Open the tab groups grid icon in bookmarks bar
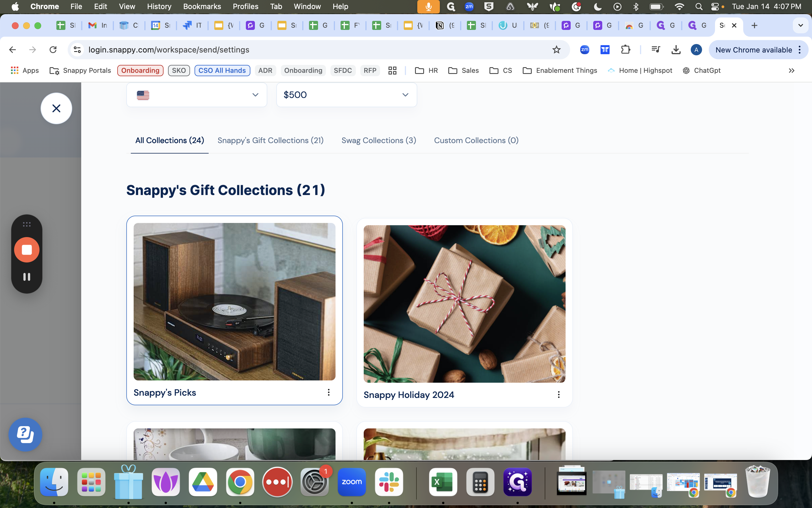This screenshot has height=508, width=812. (x=392, y=70)
